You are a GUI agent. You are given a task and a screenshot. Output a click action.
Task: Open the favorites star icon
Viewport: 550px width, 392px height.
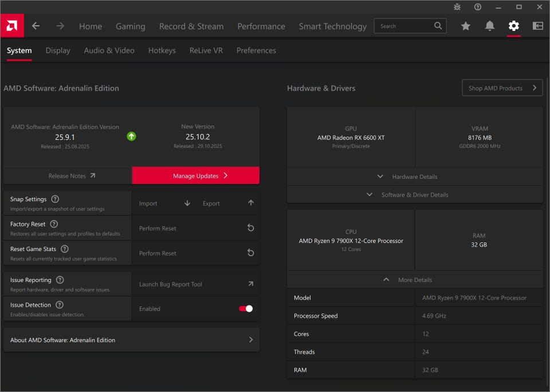[x=466, y=26]
